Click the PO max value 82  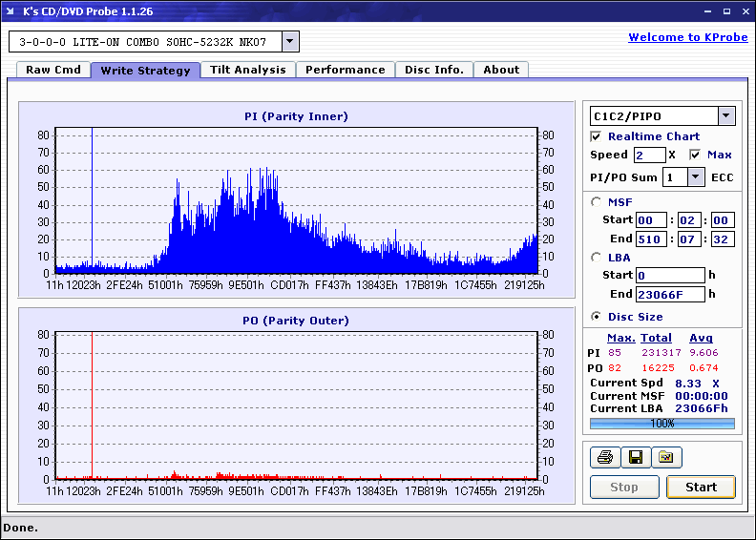point(615,368)
